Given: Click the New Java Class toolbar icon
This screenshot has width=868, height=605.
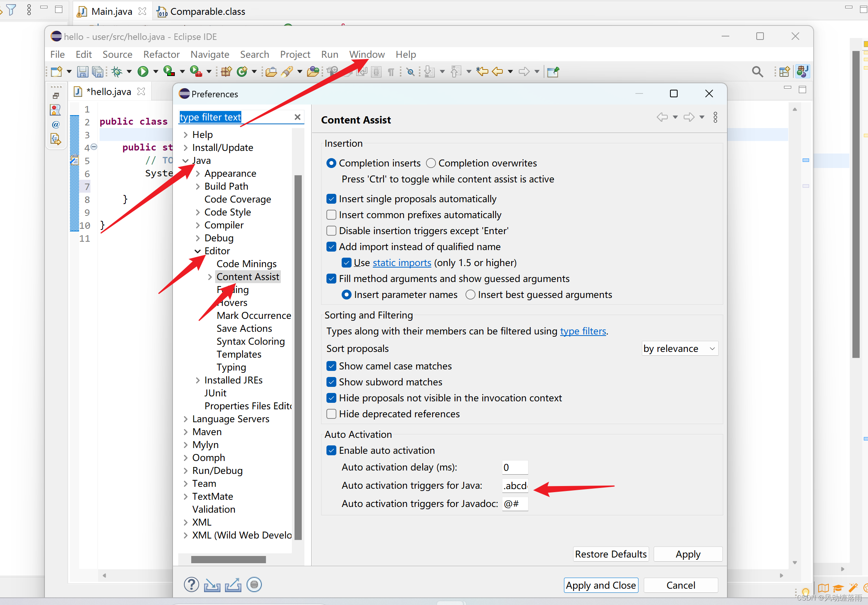Looking at the screenshot, I should coord(242,71).
